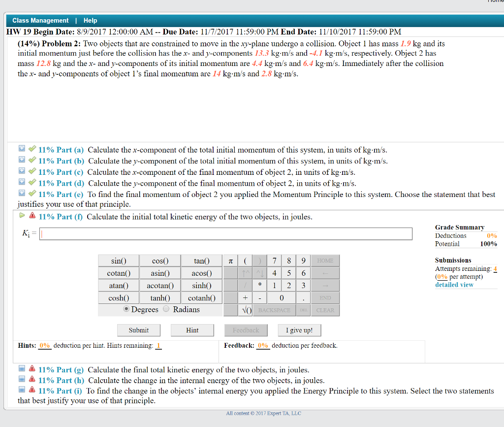Expand Part (a) with plus icon

point(22,149)
